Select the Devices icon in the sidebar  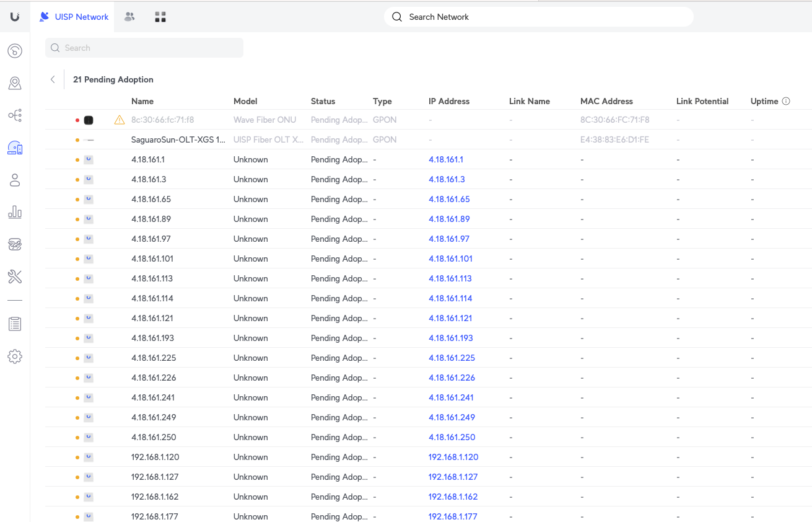point(15,148)
